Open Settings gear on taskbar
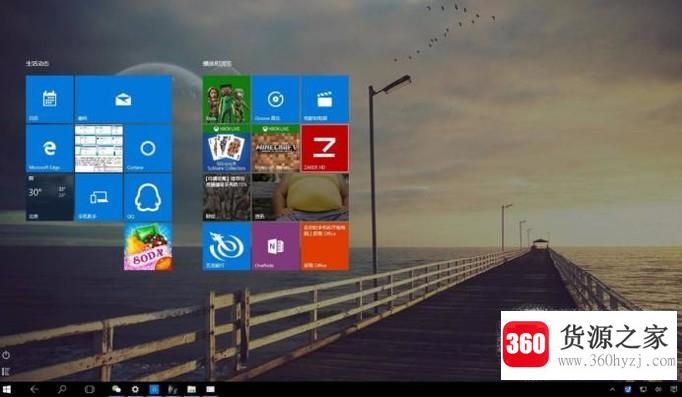 pyautogui.click(x=135, y=390)
